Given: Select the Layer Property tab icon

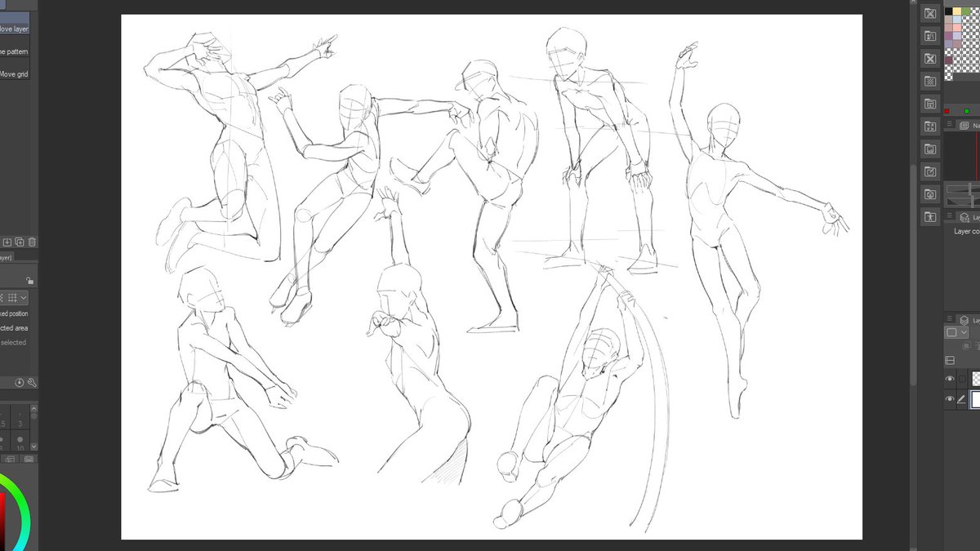Looking at the screenshot, I should pyautogui.click(x=964, y=217).
